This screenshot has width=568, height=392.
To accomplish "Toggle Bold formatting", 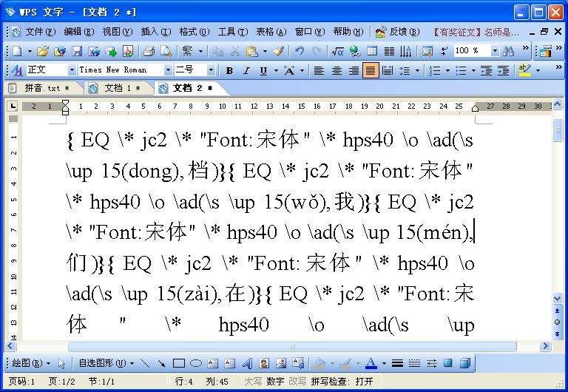I will point(229,70).
